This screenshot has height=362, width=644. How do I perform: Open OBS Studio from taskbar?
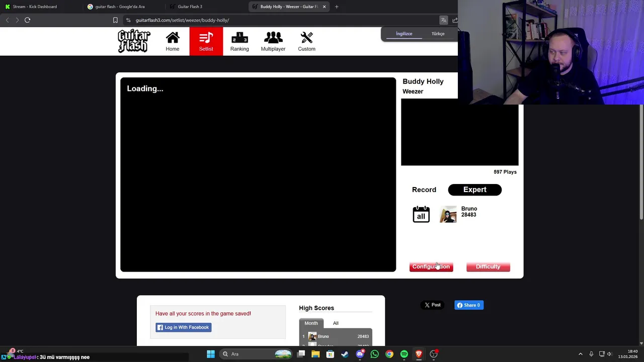434,354
